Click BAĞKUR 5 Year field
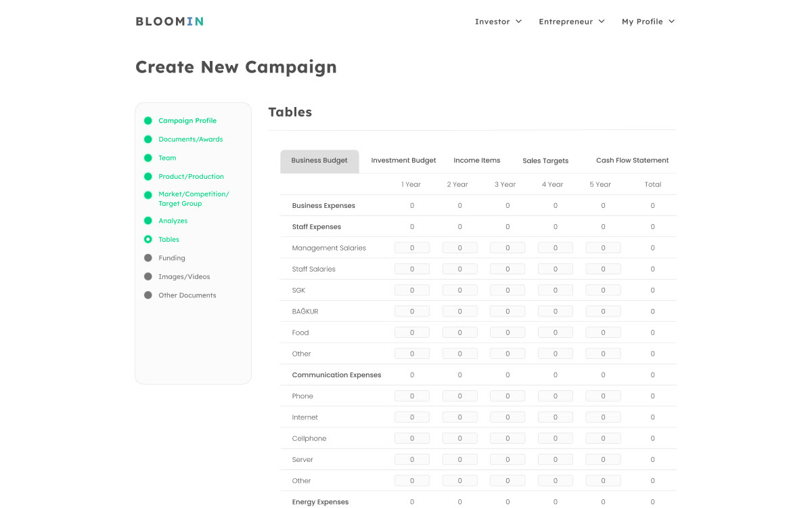 (x=604, y=312)
